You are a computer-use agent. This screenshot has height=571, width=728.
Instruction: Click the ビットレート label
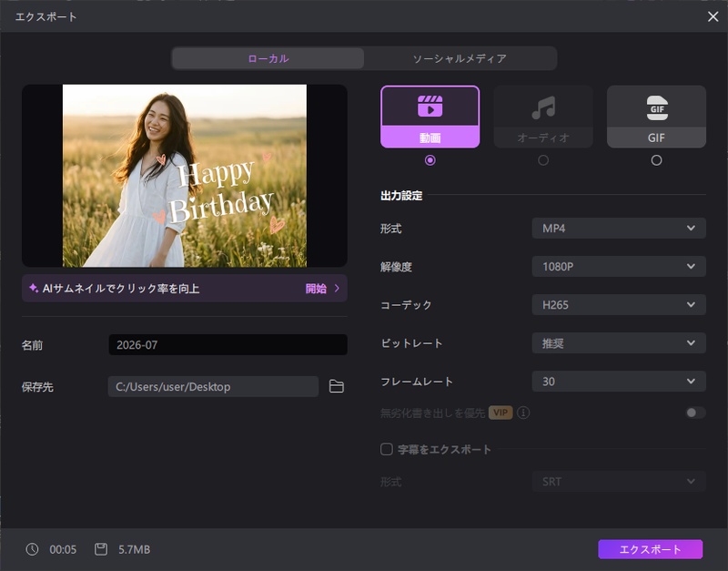411,343
